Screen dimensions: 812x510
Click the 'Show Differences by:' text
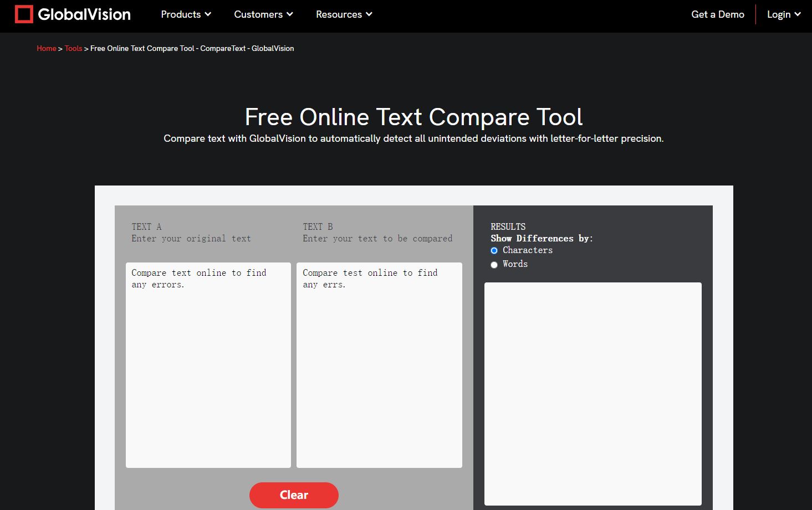(542, 238)
